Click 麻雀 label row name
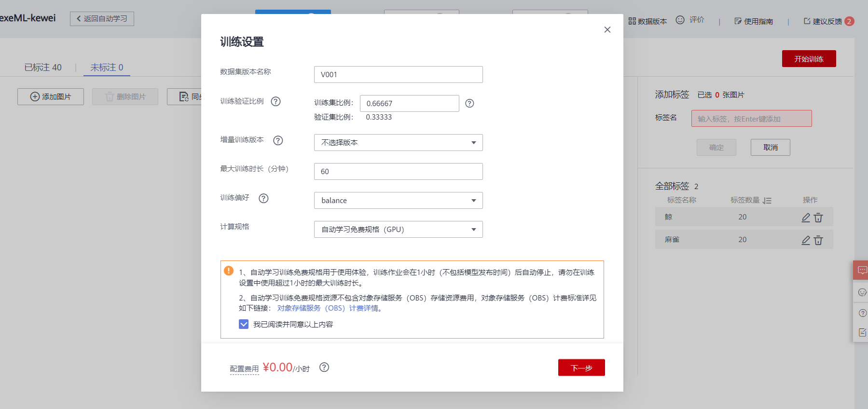 (x=672, y=240)
